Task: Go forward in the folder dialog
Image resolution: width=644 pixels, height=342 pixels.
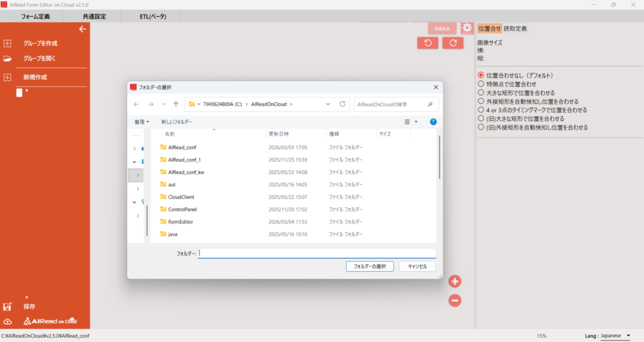Action: (x=151, y=104)
